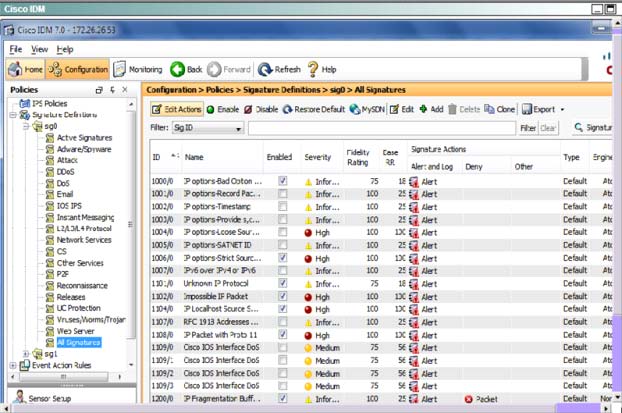
Task: Click the Signature search button
Action: (x=593, y=127)
